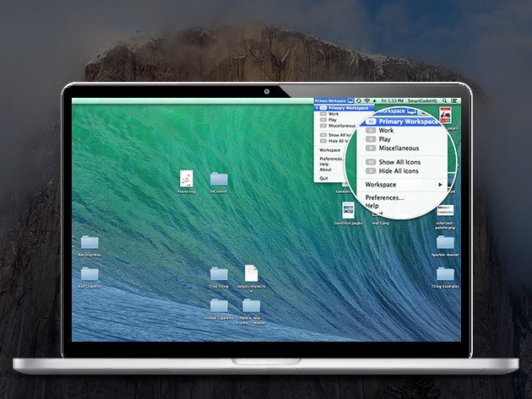Open Preferences... in the magnified menu
This screenshot has width=532, height=399.
384,197
